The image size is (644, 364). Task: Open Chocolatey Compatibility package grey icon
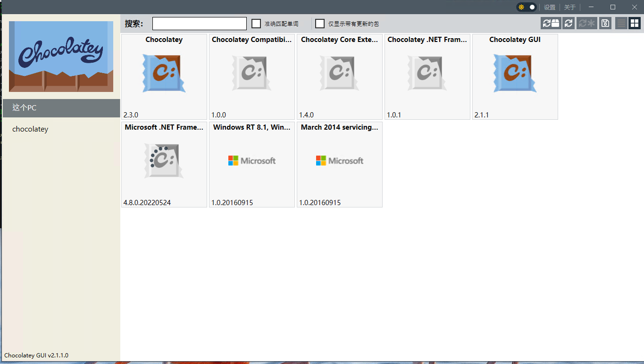tap(252, 73)
